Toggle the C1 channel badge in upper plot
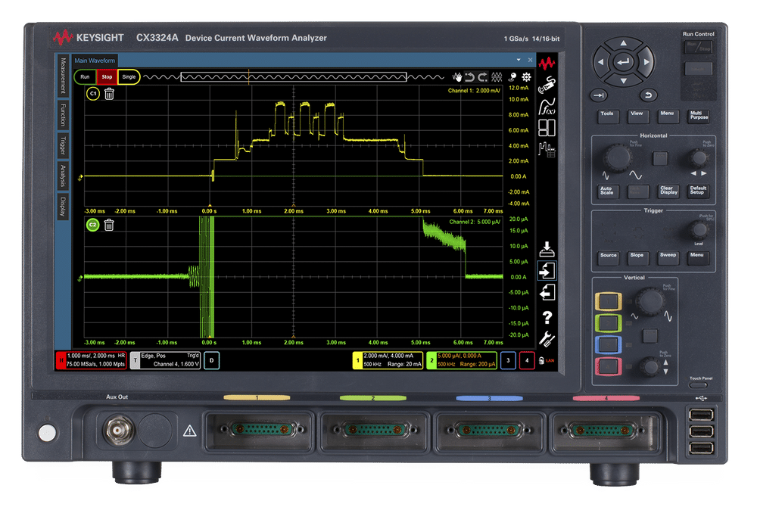This screenshot has width=757, height=532. click(x=92, y=94)
